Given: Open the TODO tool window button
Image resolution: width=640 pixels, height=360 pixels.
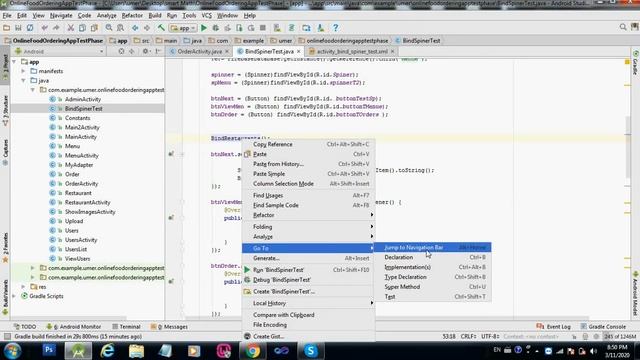Looking at the screenshot, I should click(25, 327).
